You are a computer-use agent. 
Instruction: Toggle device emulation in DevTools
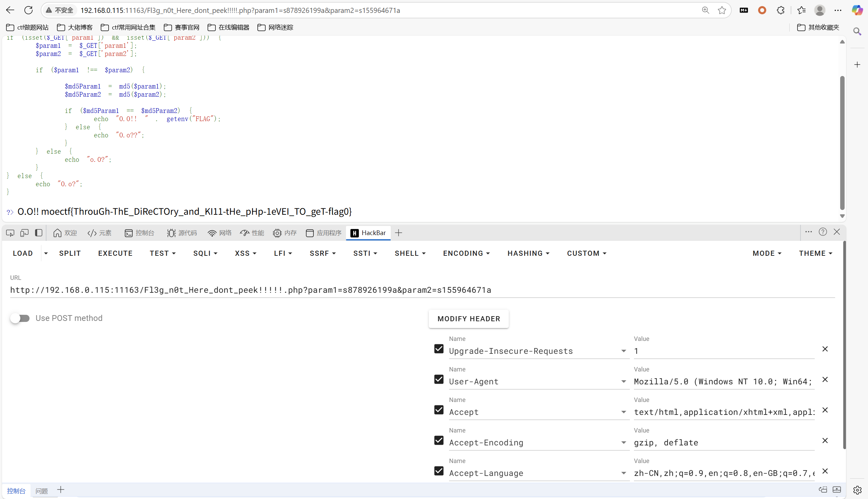(24, 233)
